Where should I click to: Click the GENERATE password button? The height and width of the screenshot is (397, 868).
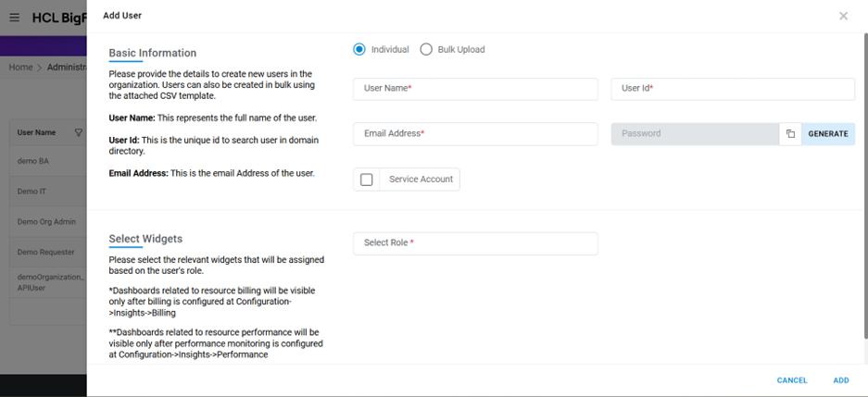tap(827, 134)
